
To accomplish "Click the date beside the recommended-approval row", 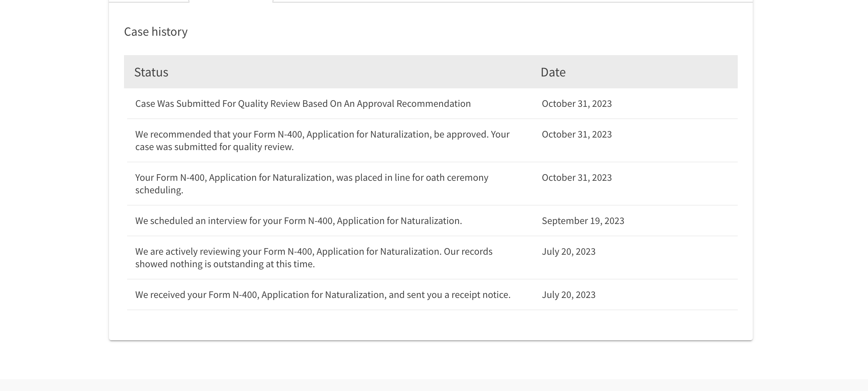I will click(x=576, y=134).
